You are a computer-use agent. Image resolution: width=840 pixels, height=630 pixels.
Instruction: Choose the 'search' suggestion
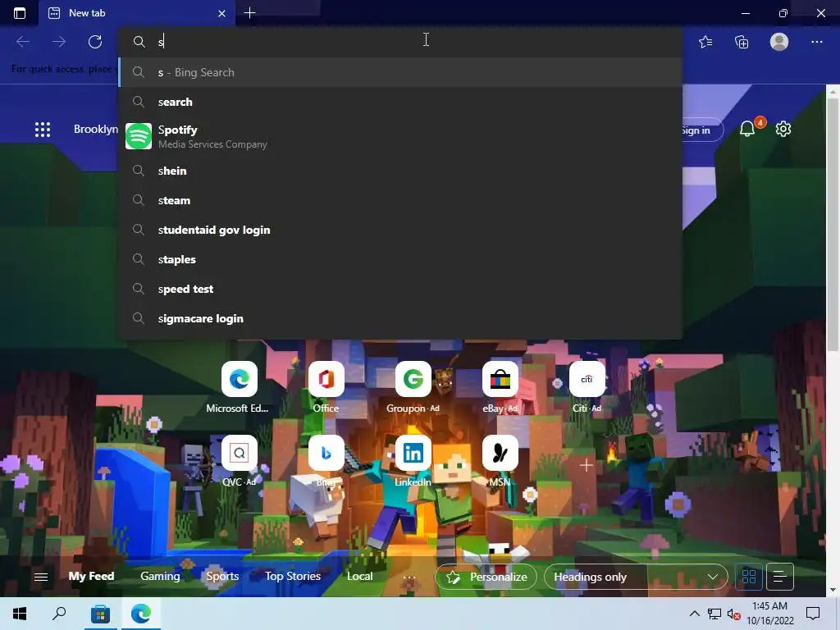(400, 102)
